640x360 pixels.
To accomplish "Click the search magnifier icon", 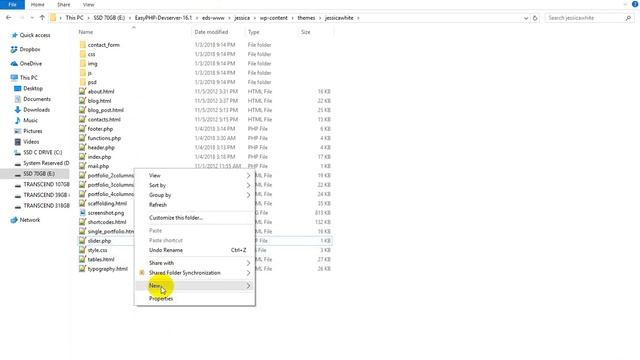I will tap(628, 18).
